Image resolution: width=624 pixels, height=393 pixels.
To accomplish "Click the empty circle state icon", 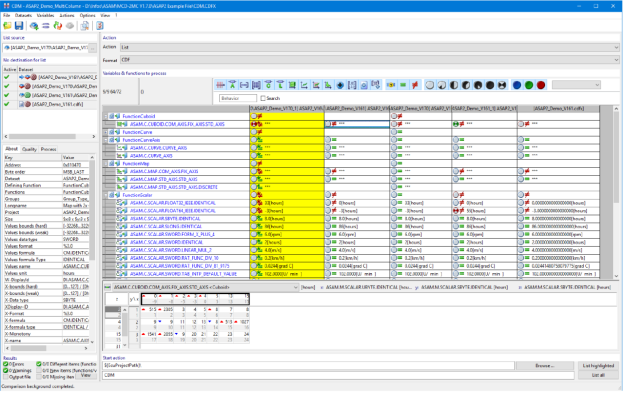I will click(430, 85).
